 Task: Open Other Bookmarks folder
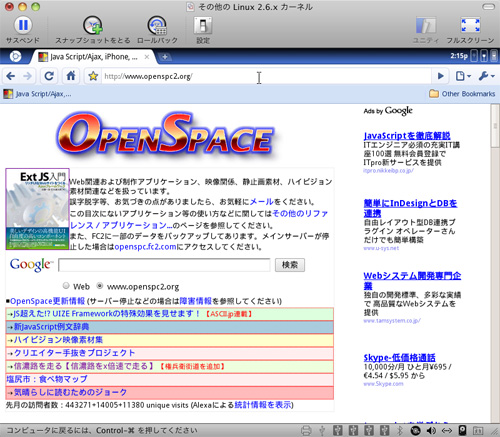(462, 94)
